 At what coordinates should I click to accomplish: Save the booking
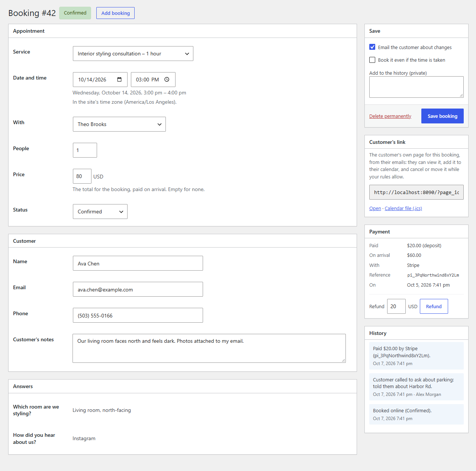tap(443, 116)
